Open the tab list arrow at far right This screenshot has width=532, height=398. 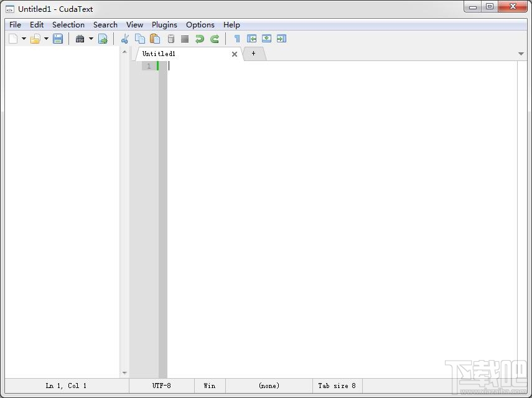coord(521,54)
